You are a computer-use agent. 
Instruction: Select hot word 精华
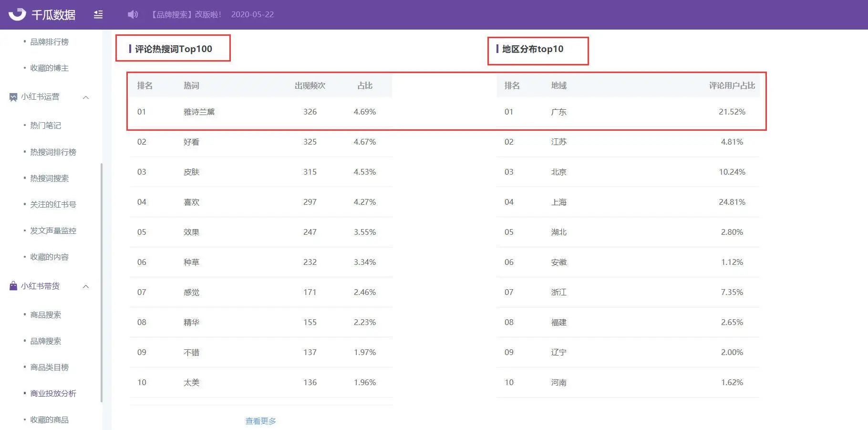(191, 322)
